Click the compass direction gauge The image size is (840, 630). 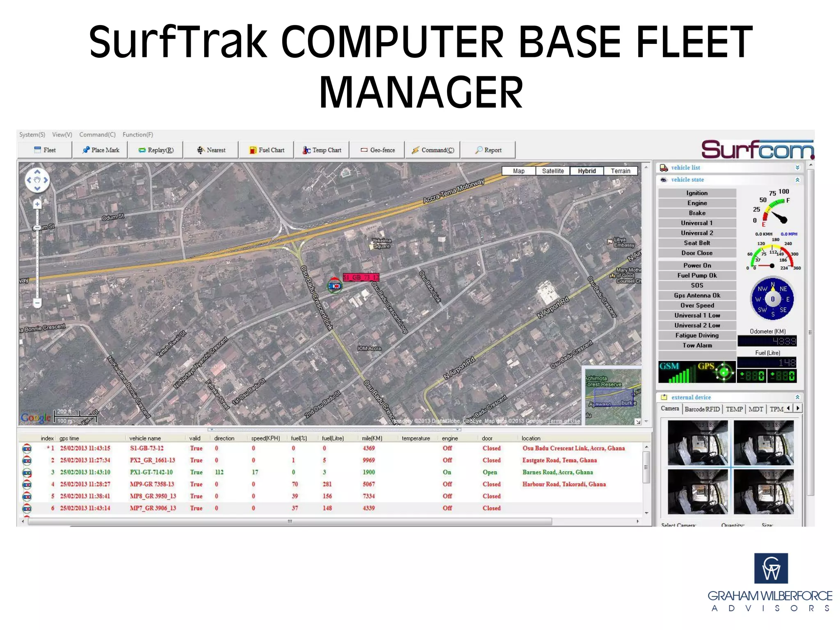pos(772,299)
